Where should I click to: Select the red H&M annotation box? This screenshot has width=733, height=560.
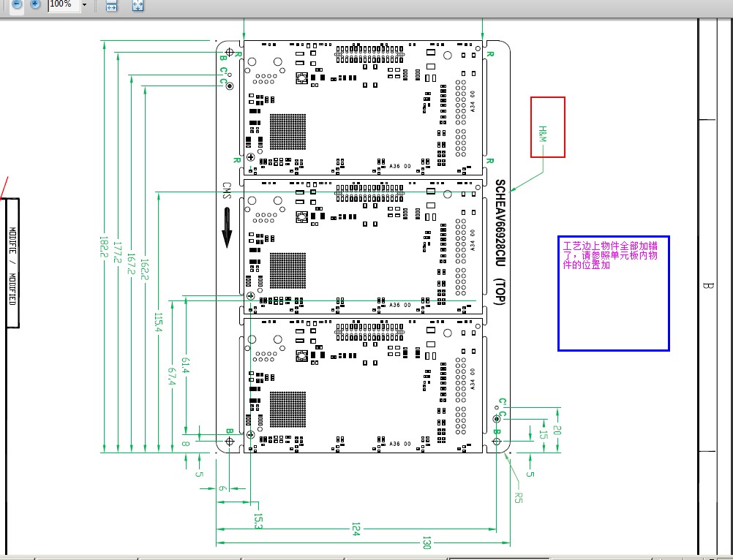pyautogui.click(x=547, y=127)
